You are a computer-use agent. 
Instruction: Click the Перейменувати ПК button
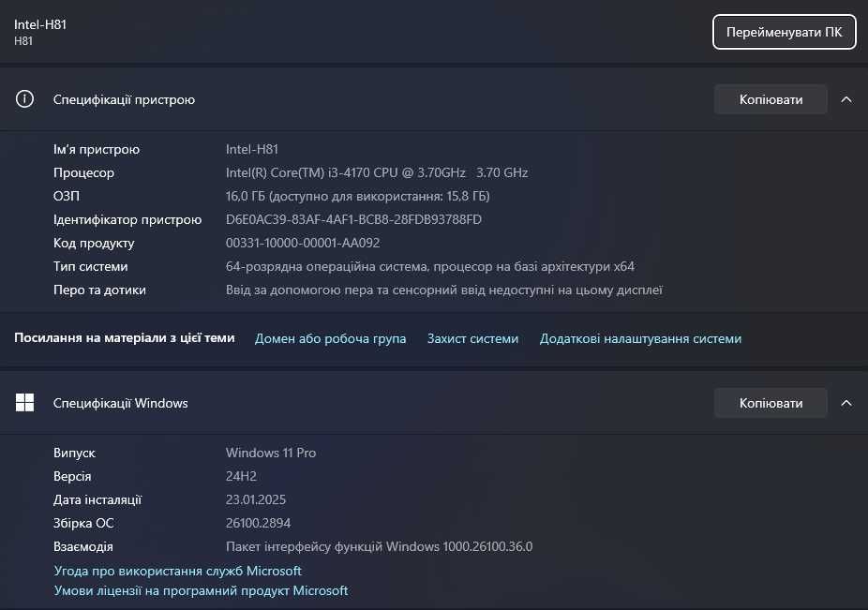(x=784, y=32)
